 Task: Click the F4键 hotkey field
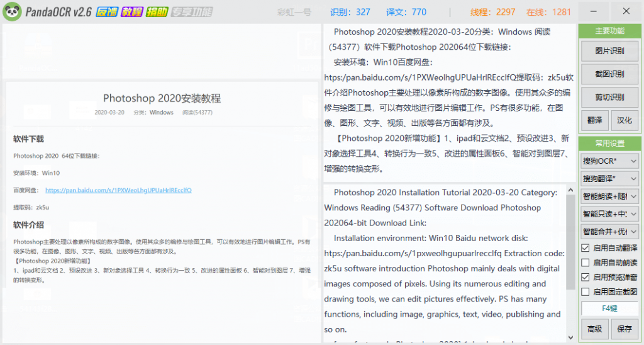tap(609, 308)
